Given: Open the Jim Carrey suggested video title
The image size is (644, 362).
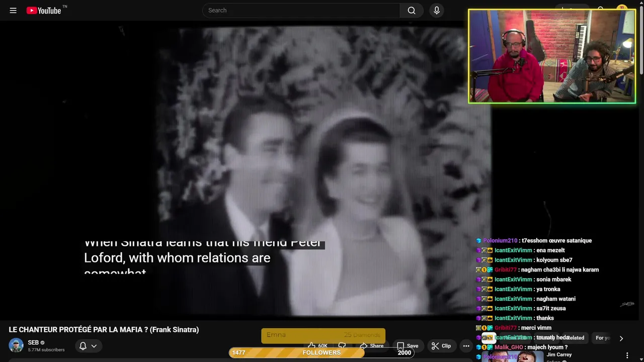Looking at the screenshot, I should coord(559,355).
